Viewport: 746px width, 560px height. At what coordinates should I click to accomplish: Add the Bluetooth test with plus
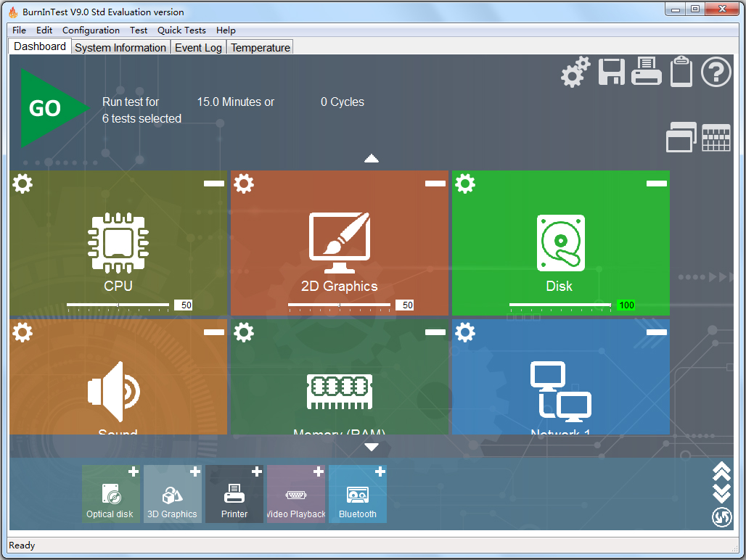tap(380, 472)
